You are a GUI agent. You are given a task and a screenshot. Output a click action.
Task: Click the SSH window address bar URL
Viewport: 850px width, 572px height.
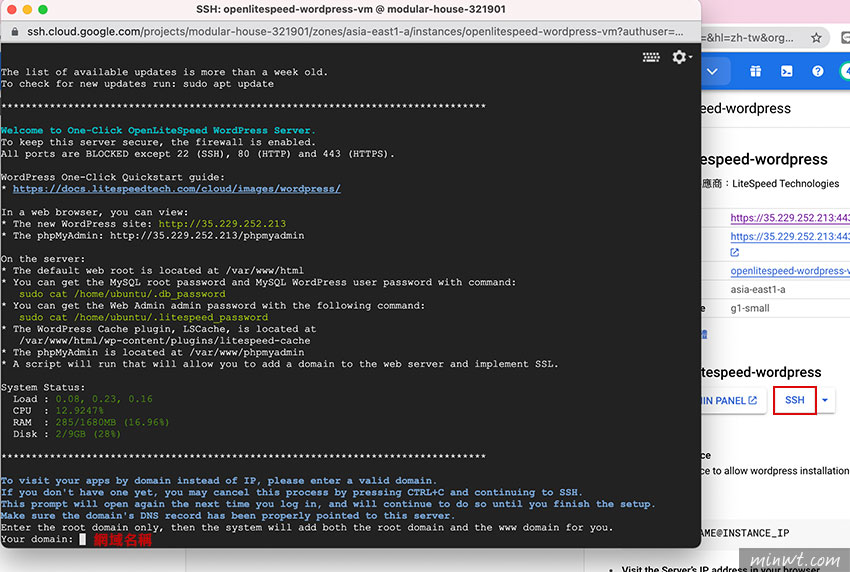point(355,32)
